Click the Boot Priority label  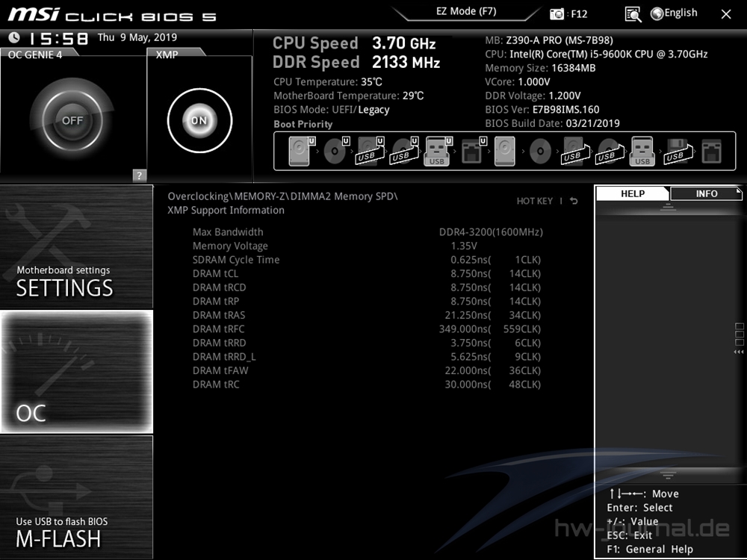(303, 124)
